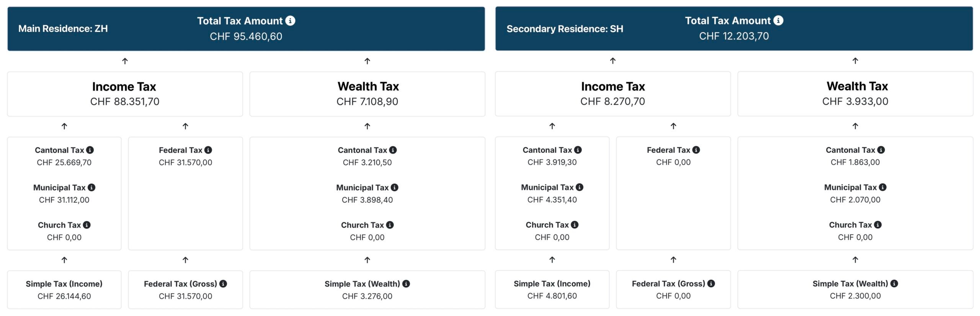Show Municipal Tax info under SH Wealth Tax

coord(883,187)
